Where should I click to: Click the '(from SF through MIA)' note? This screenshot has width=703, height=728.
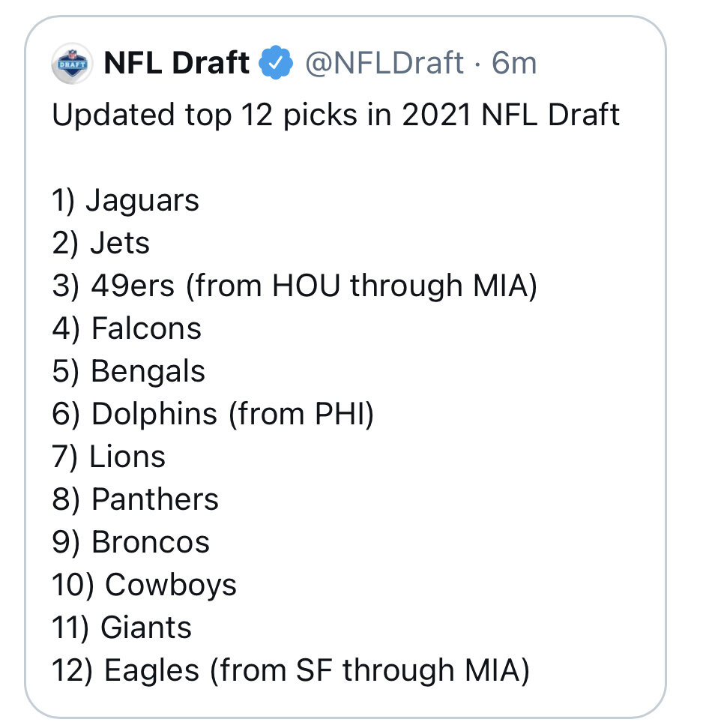pyautogui.click(x=369, y=671)
